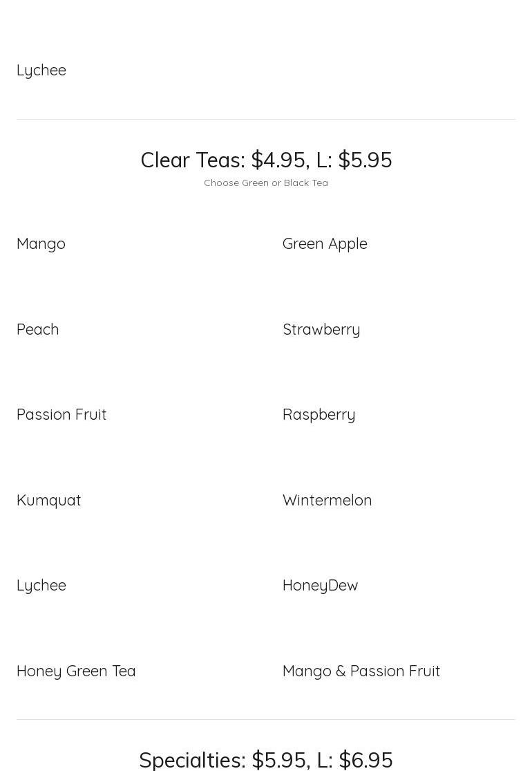Viewport: 532px width, 771px height.
Task: Select the Strawberry tea option
Action: point(321,329)
